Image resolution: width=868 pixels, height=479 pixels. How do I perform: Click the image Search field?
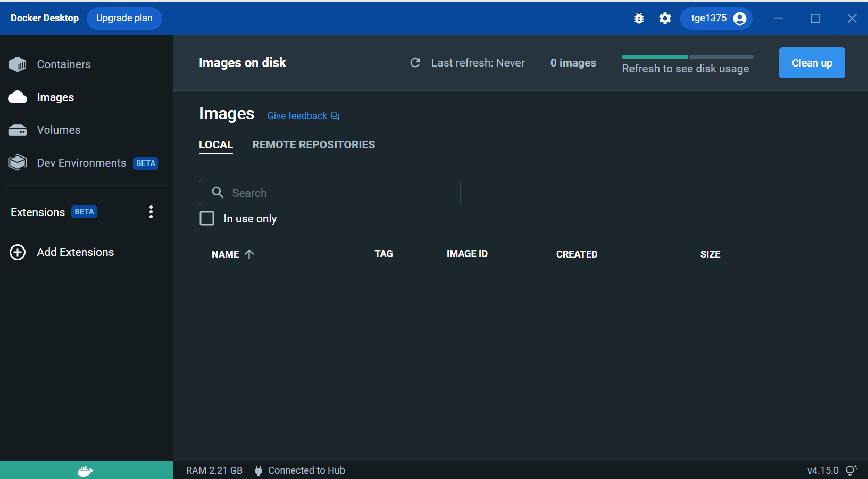tap(330, 193)
